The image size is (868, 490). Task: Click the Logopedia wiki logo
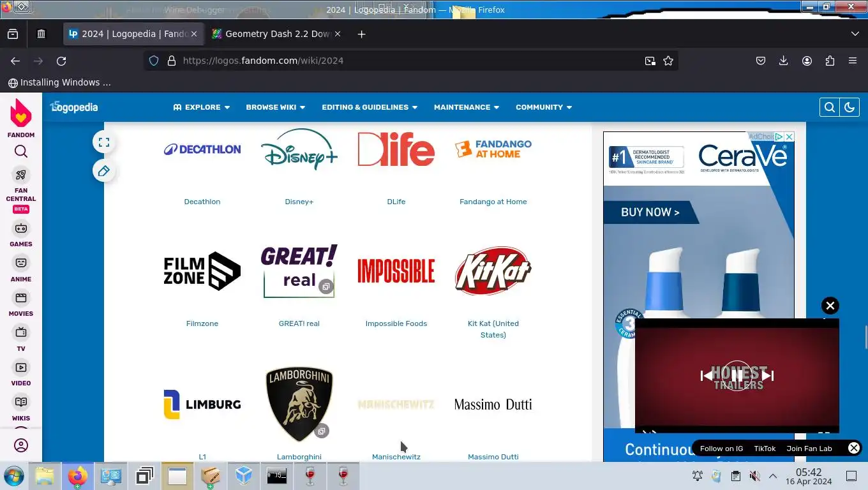click(x=74, y=107)
